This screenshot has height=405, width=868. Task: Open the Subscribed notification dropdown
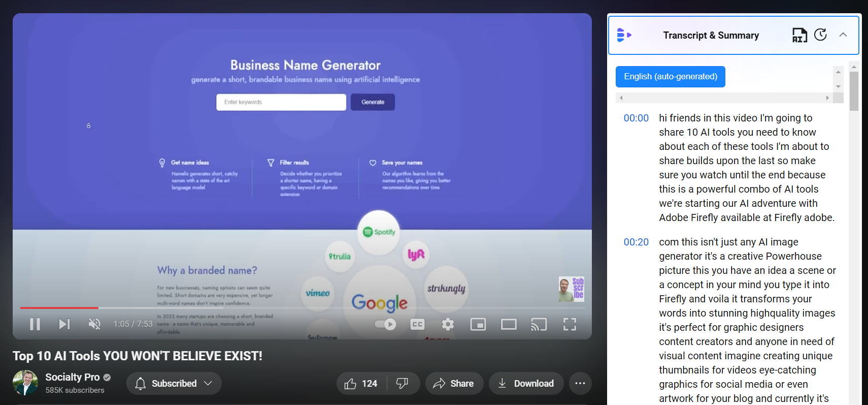(x=174, y=384)
